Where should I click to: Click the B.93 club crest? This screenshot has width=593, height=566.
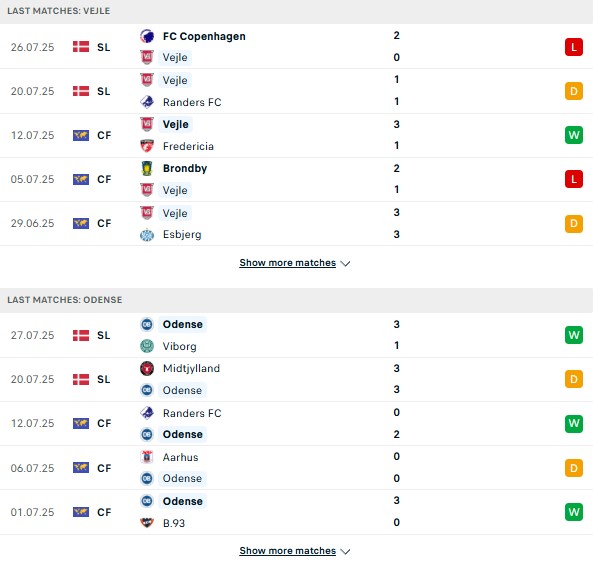tap(147, 523)
